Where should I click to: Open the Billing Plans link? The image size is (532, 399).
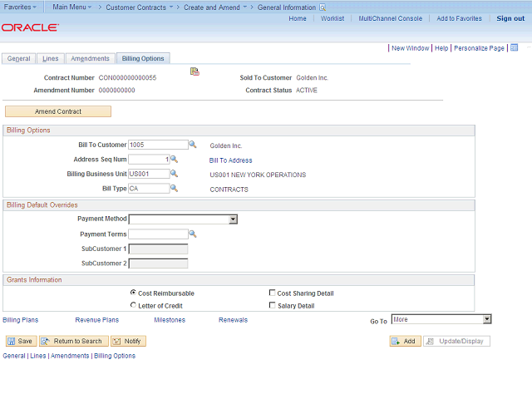(20, 320)
